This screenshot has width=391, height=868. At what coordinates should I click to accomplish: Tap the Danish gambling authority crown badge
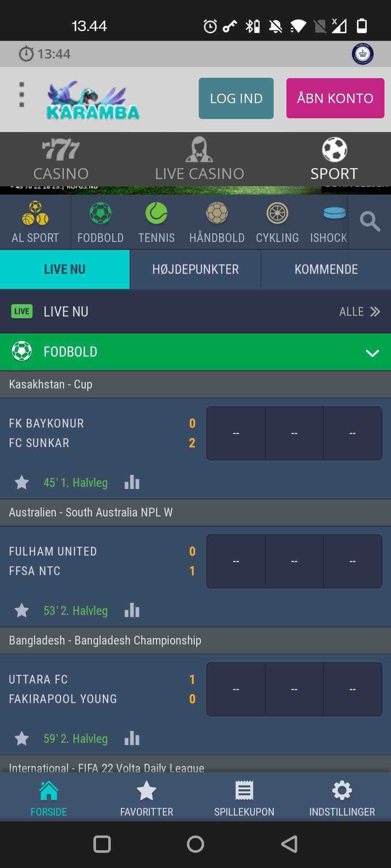362,54
